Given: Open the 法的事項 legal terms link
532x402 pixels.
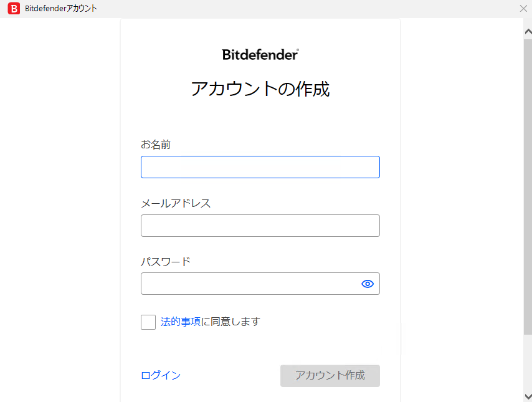Looking at the screenshot, I should coord(181,322).
